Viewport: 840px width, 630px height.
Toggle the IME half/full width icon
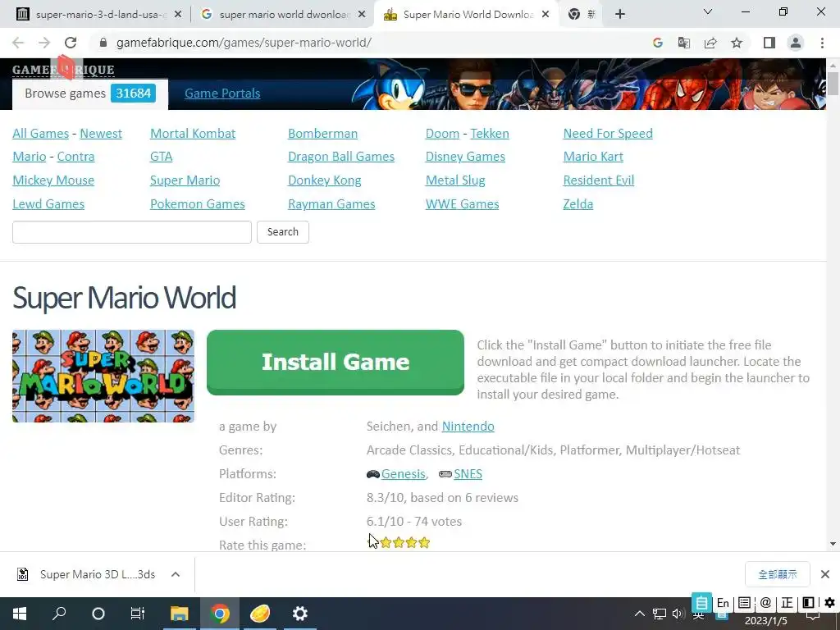pyautogui.click(x=808, y=603)
